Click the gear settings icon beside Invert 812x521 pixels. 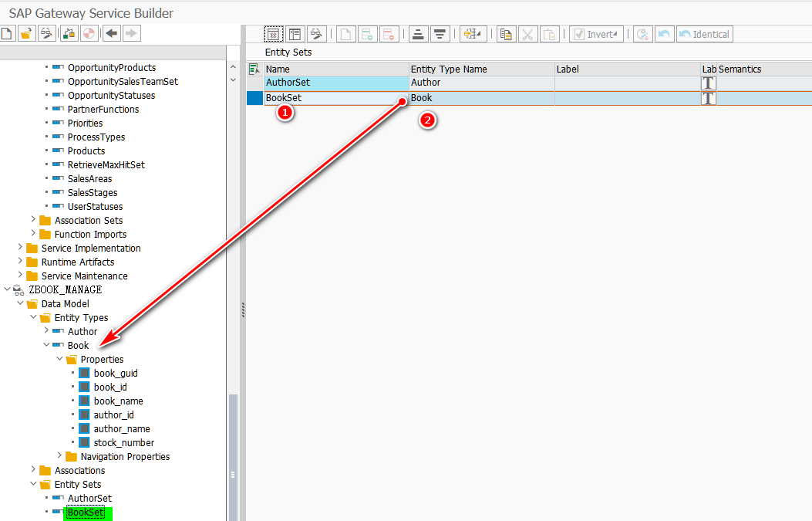point(642,35)
